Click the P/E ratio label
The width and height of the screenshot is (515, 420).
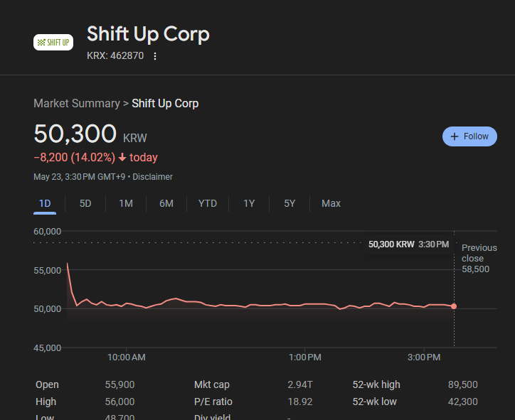pos(213,402)
